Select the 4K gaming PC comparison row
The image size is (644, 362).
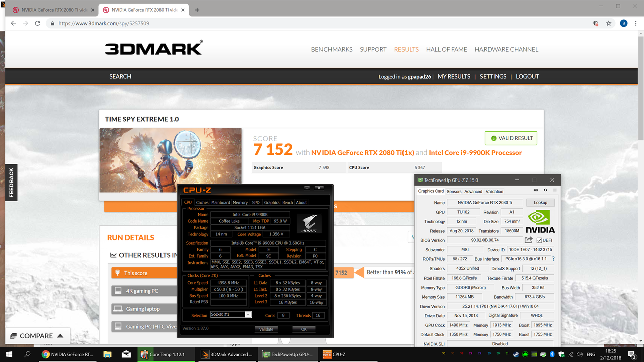tap(144, 291)
